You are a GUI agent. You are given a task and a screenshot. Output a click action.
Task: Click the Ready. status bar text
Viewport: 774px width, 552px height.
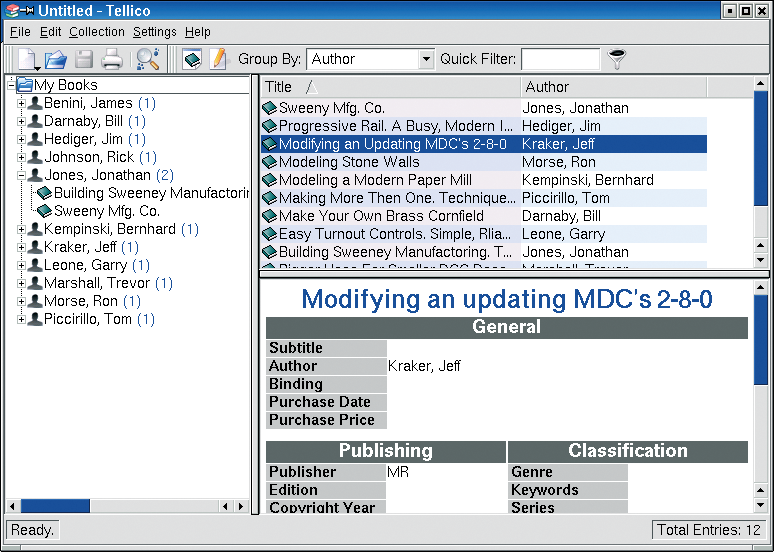(x=32, y=530)
